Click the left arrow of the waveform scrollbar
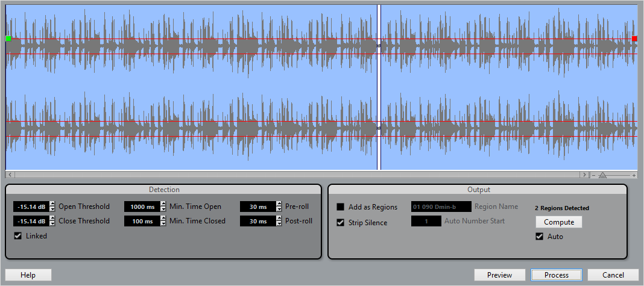Viewport: 644px width, 286px height. click(10, 175)
